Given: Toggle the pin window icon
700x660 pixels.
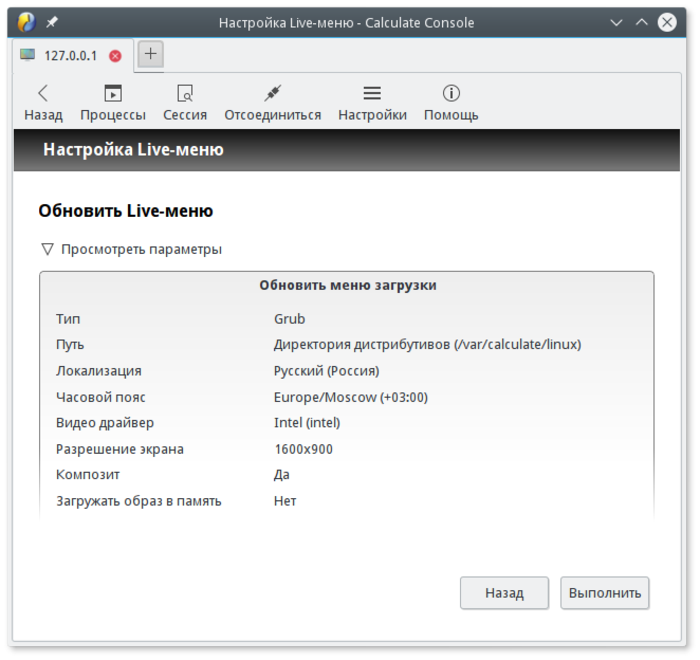Looking at the screenshot, I should (52, 22).
